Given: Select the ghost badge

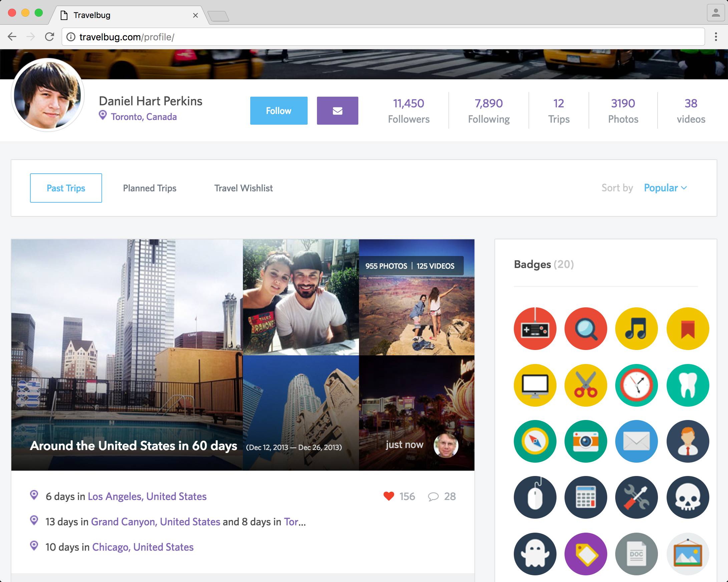Looking at the screenshot, I should coord(534,553).
